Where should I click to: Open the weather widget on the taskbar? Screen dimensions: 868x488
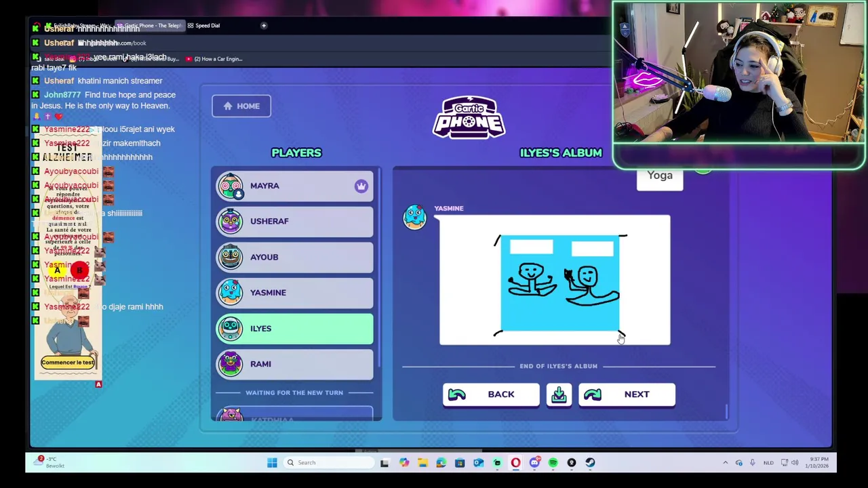pos(49,462)
